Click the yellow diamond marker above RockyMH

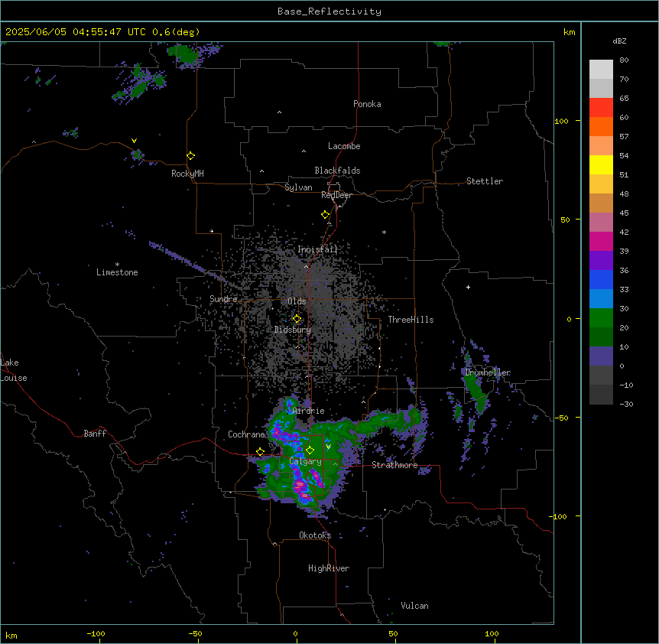(x=190, y=156)
